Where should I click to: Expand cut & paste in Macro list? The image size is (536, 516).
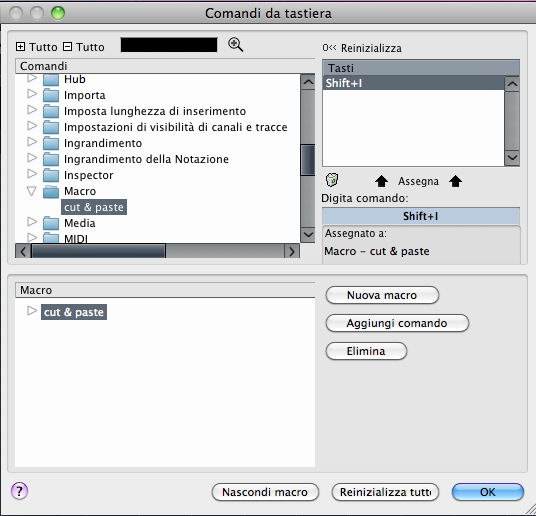click(x=32, y=310)
